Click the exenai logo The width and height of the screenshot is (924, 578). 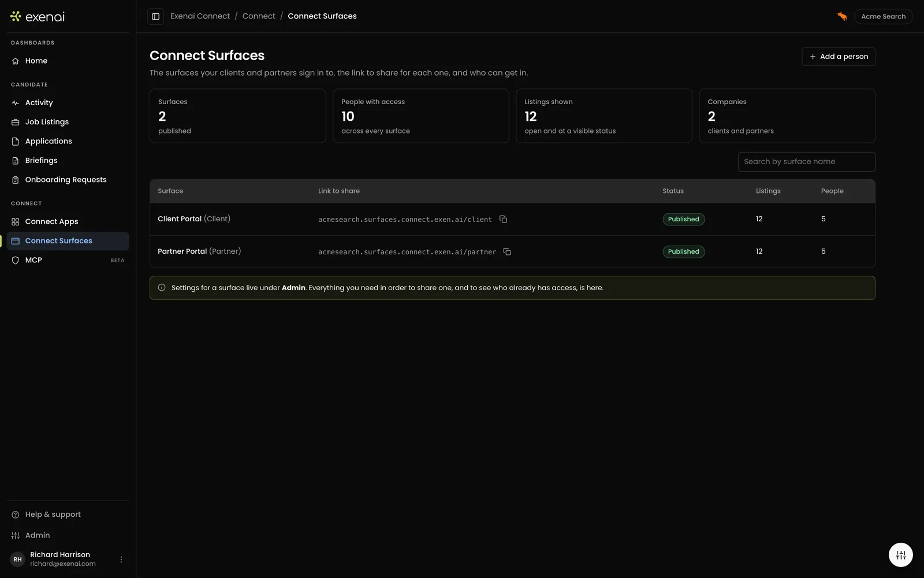point(38,17)
